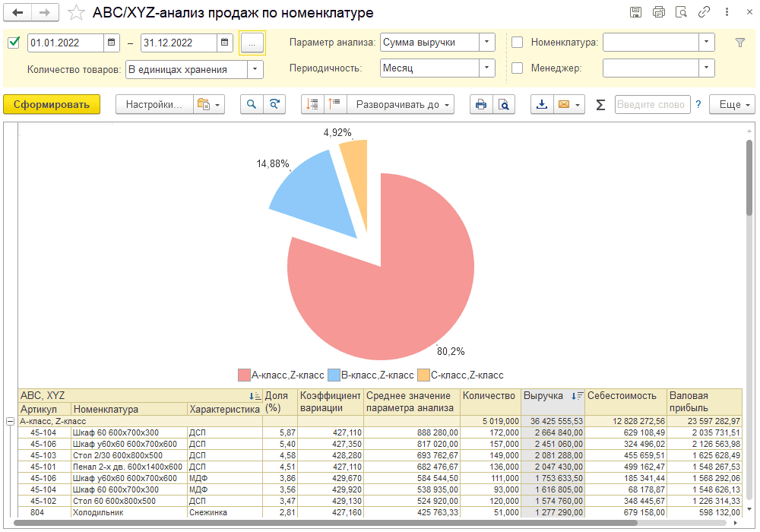Click the find magnifier icon
This screenshot has width=760, height=532.
pos(252,104)
